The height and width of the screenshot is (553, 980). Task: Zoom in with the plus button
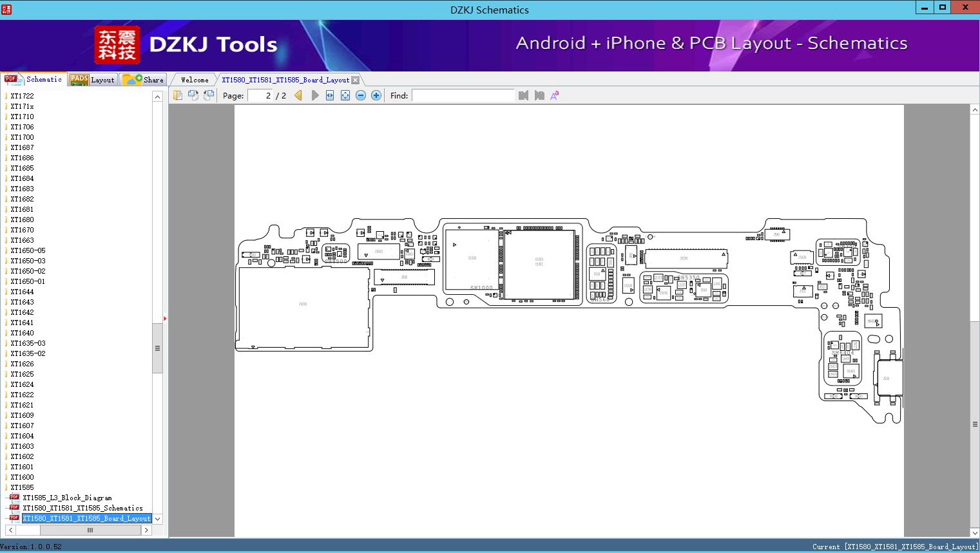tap(376, 95)
